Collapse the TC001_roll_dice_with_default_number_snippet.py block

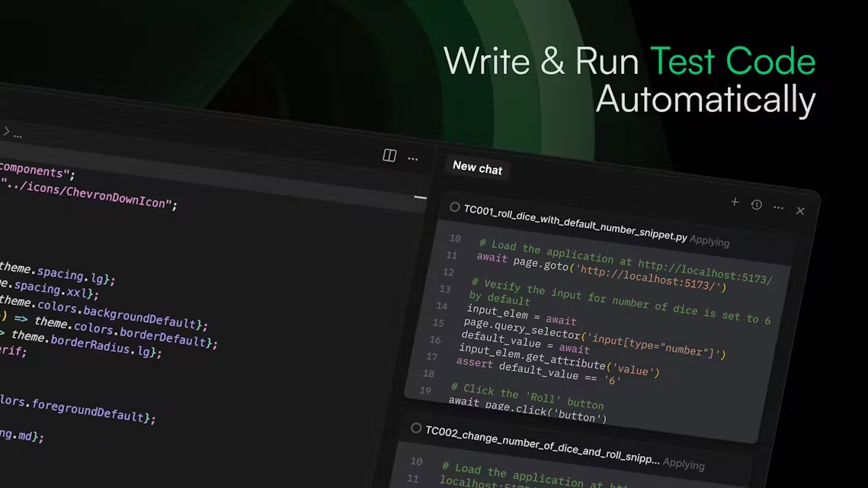click(x=575, y=223)
